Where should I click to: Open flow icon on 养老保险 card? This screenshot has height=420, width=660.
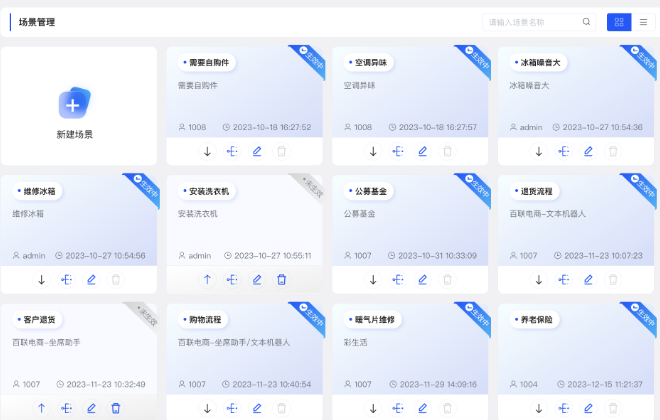point(563,408)
